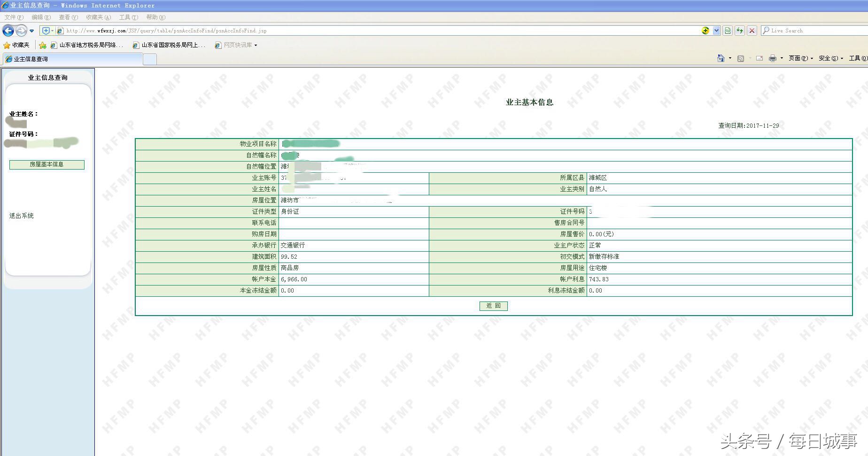Select the 业主类别 value 自然人
Image resolution: width=868 pixels, height=456 pixels.
click(x=598, y=189)
